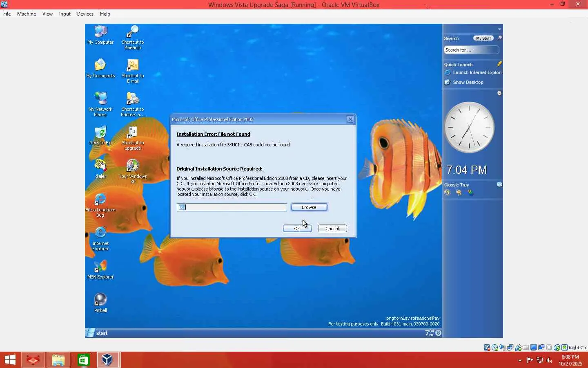The image size is (588, 368).
Task: Cancel the Office installation error dialog
Action: tap(332, 229)
